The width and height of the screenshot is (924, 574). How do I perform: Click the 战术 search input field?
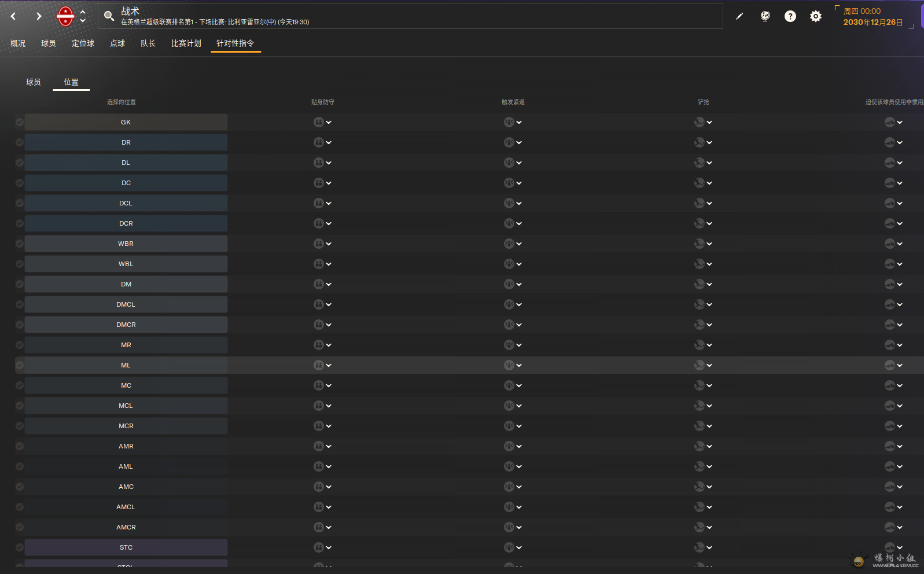410,16
